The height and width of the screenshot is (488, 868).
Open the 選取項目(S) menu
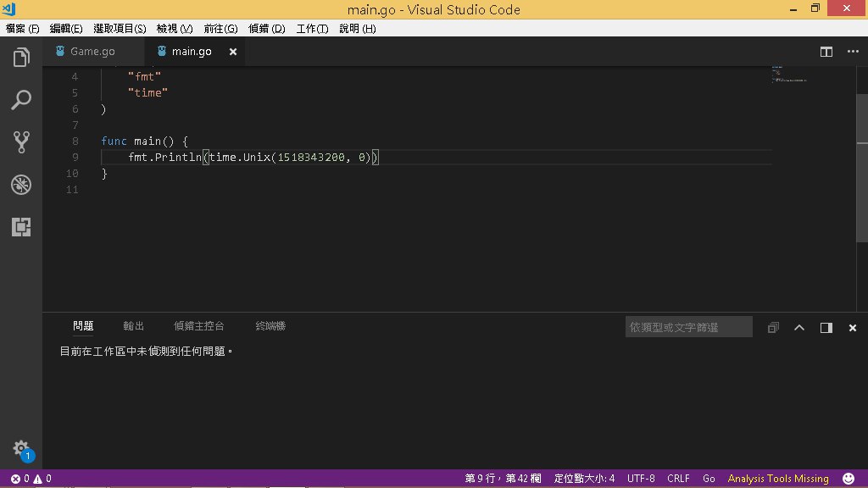(120, 29)
